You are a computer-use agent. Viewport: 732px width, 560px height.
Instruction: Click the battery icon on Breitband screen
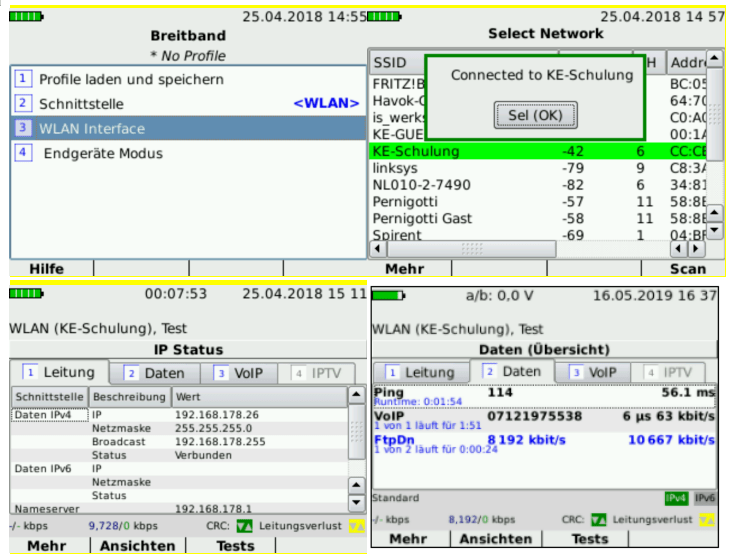tap(27, 17)
